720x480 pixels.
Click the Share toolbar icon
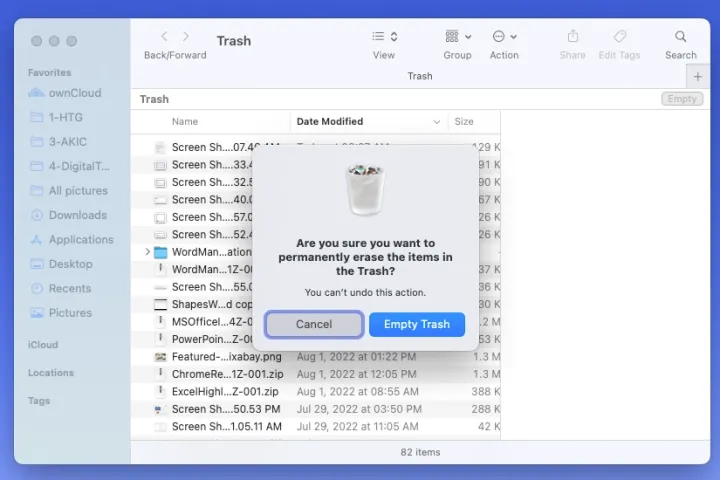click(x=573, y=36)
